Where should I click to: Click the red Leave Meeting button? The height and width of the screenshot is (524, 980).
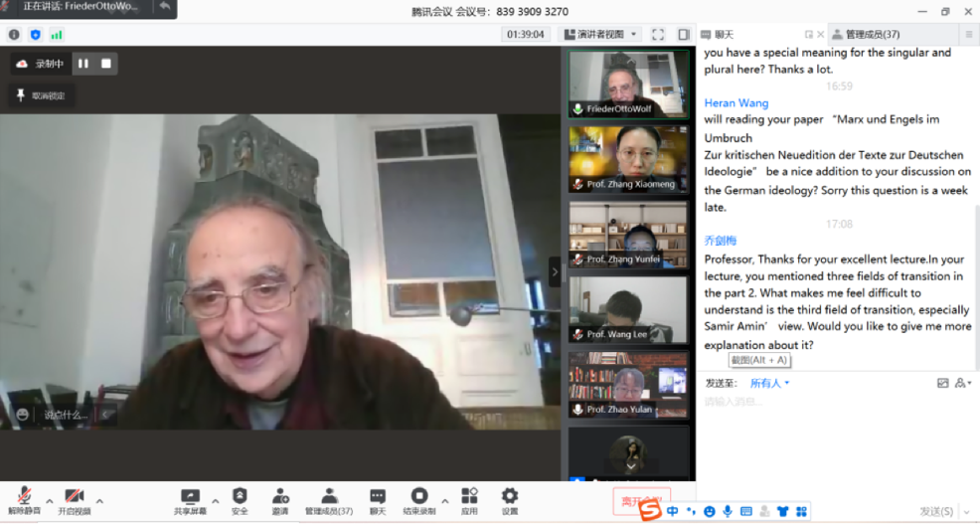[x=641, y=500]
